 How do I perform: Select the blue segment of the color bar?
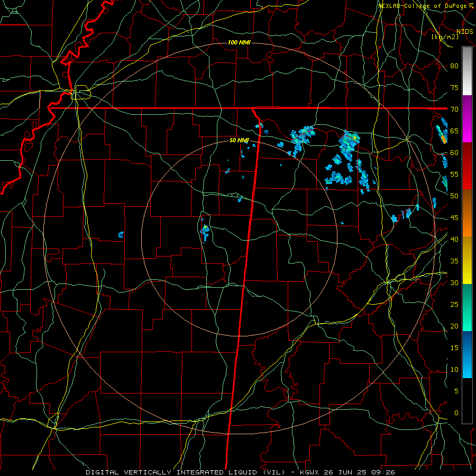[467, 354]
